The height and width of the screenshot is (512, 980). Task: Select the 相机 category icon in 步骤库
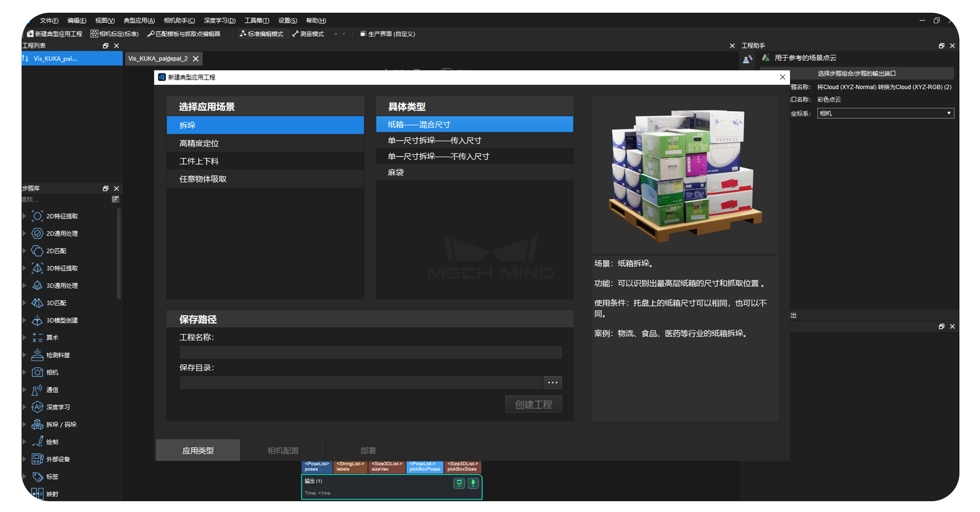[37, 372]
